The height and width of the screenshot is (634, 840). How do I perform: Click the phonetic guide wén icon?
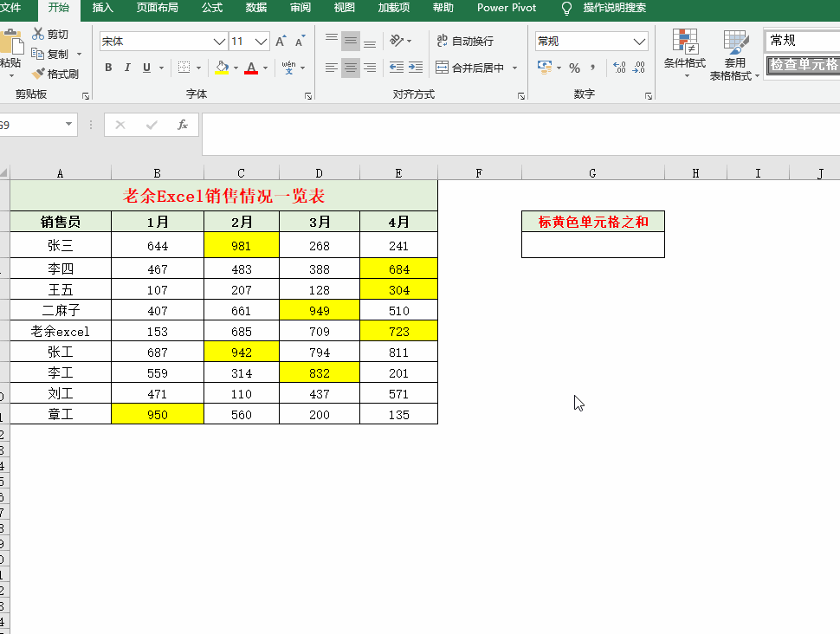[x=288, y=68]
